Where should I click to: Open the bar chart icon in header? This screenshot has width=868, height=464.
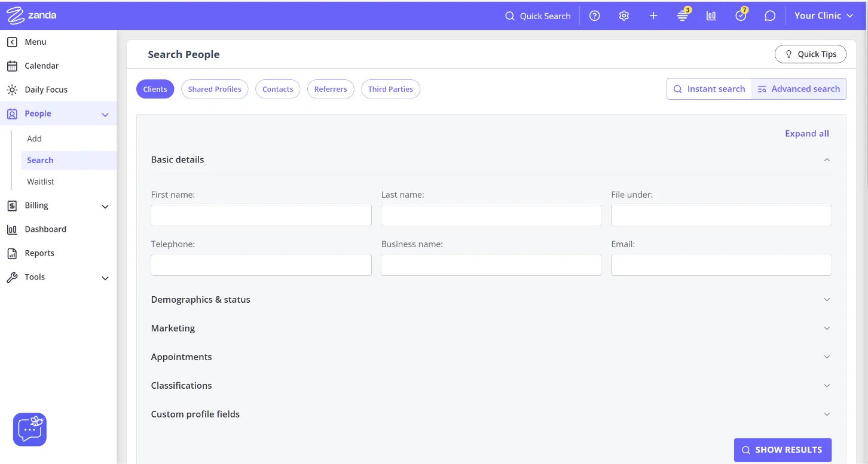coord(711,16)
